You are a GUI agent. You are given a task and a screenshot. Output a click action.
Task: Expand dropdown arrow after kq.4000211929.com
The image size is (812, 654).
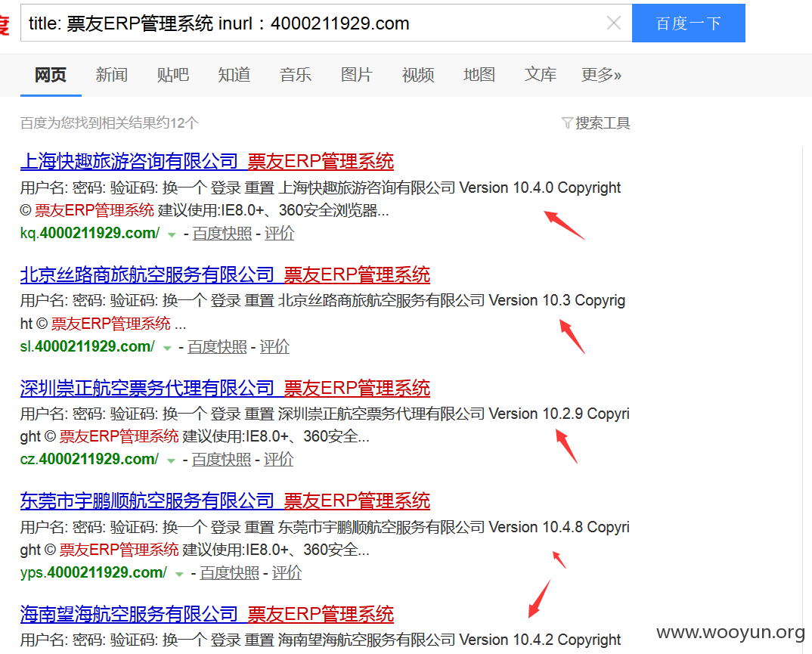[x=172, y=234]
